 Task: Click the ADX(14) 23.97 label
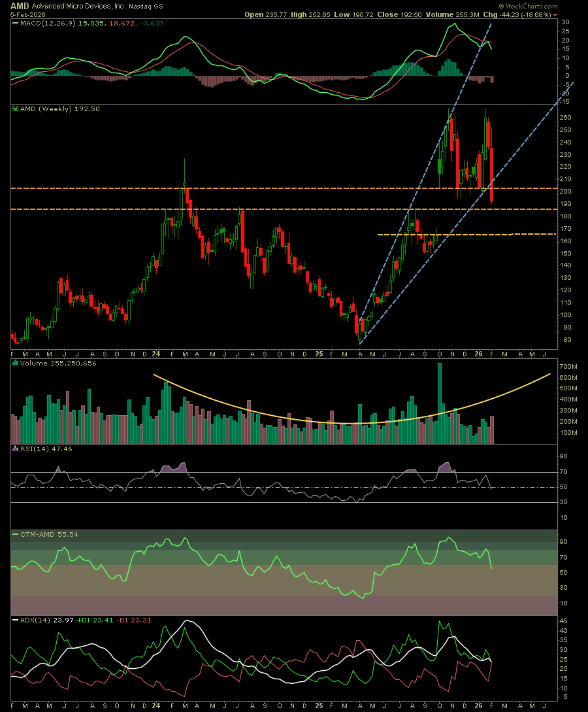pyautogui.click(x=47, y=620)
